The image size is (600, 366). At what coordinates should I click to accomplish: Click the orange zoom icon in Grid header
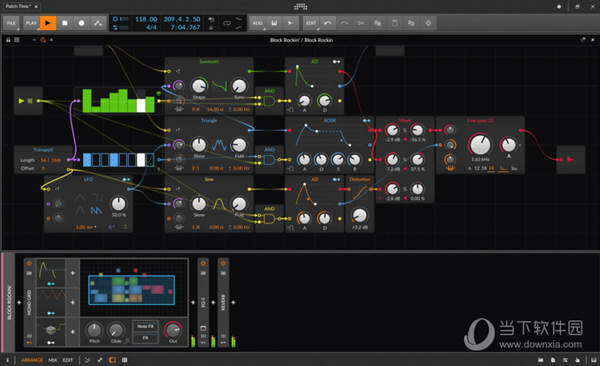pyautogui.click(x=42, y=40)
